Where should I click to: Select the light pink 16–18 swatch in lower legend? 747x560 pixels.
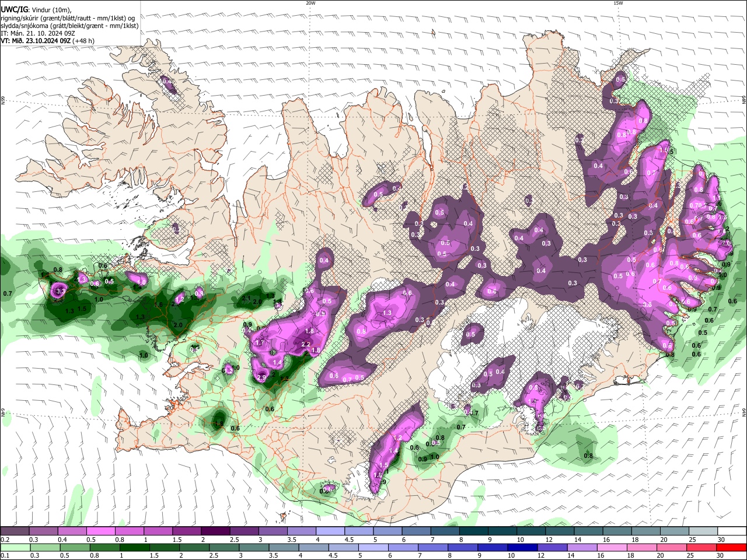[611, 548]
